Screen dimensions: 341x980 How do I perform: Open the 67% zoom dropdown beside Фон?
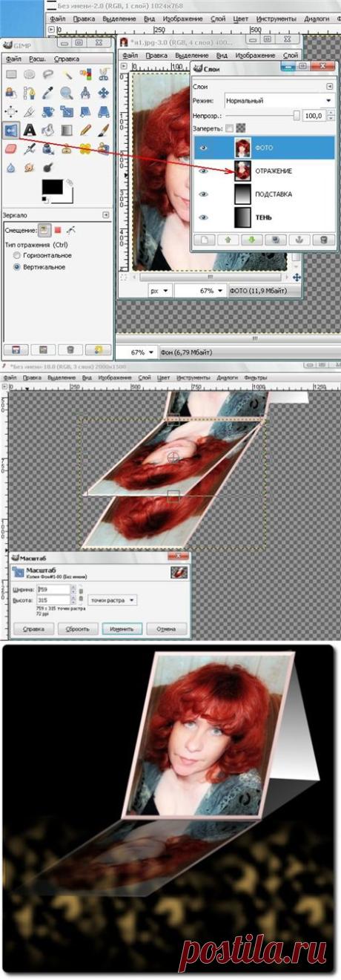point(142,352)
